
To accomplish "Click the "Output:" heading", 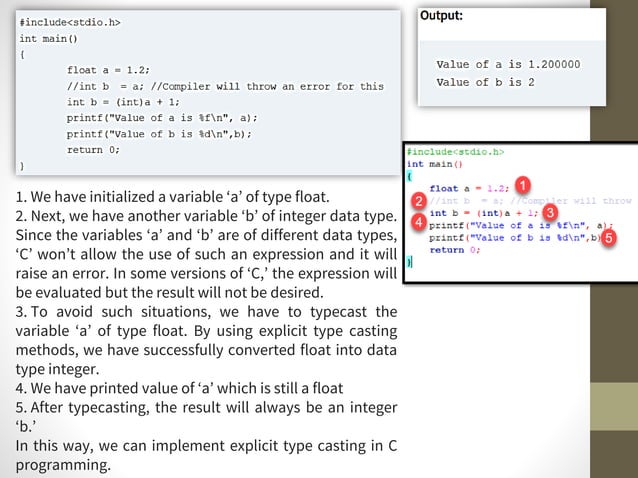I will pos(441,16).
